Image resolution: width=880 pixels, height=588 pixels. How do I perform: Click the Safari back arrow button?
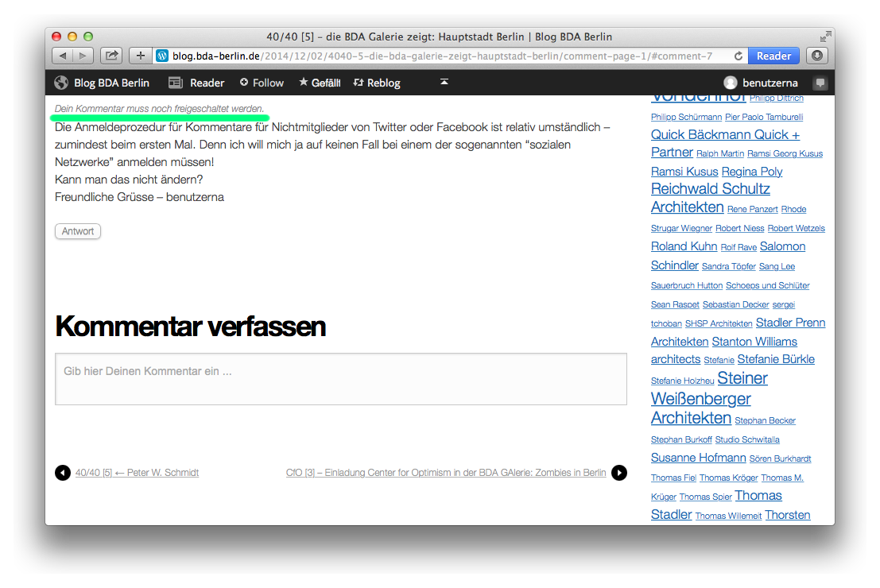pos(63,56)
